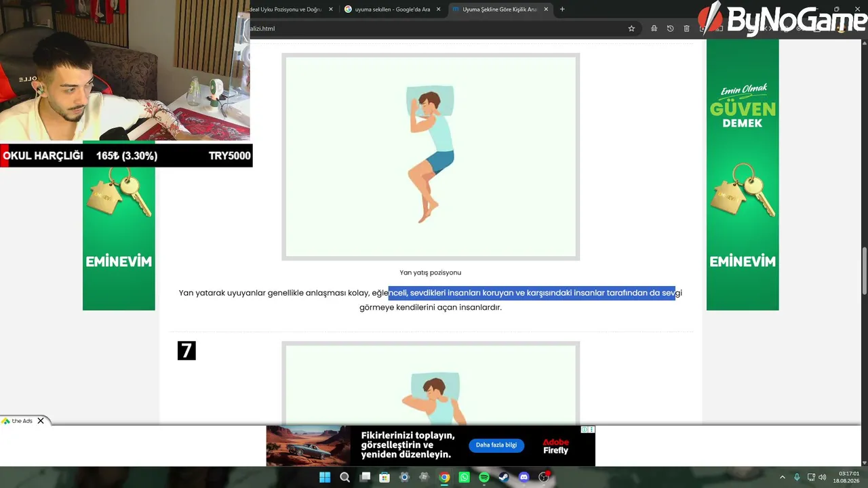Click the text 'görmeye kendilerini açan insanlardır.'

[x=431, y=307]
